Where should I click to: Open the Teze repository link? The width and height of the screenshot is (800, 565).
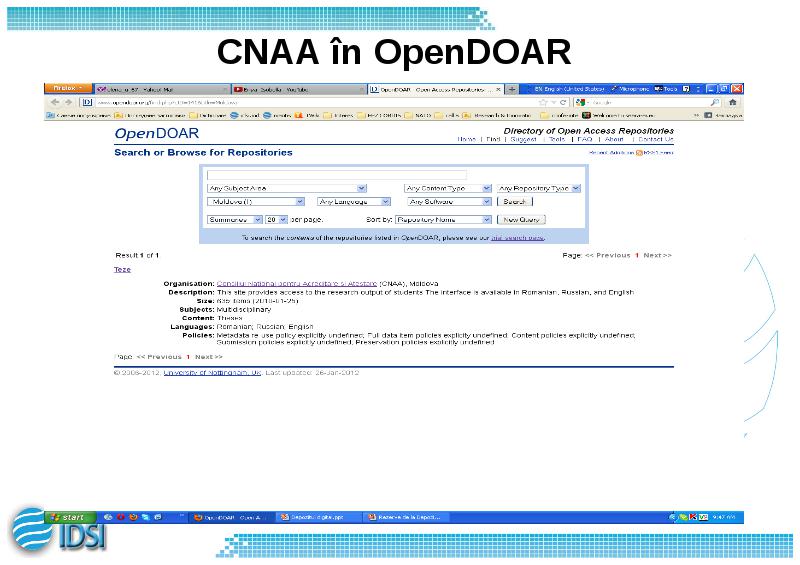coord(122,269)
